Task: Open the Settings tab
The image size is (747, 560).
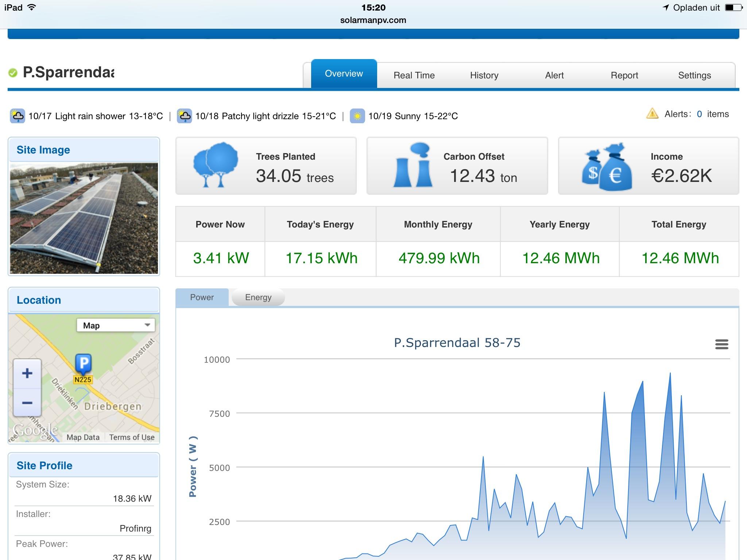Action: tap(694, 75)
